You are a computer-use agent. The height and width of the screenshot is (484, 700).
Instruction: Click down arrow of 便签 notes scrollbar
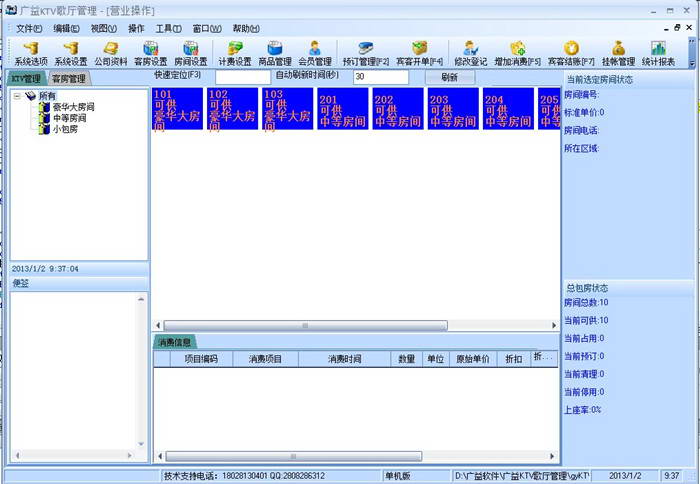(141, 444)
